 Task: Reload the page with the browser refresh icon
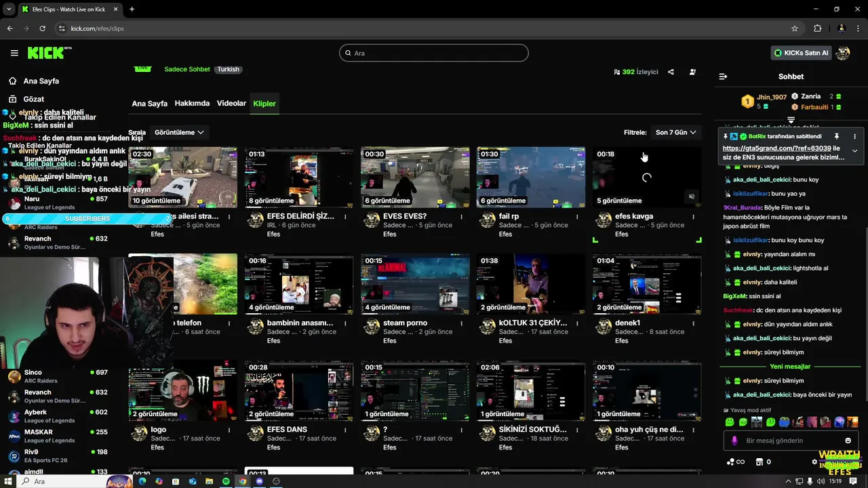(x=42, y=28)
